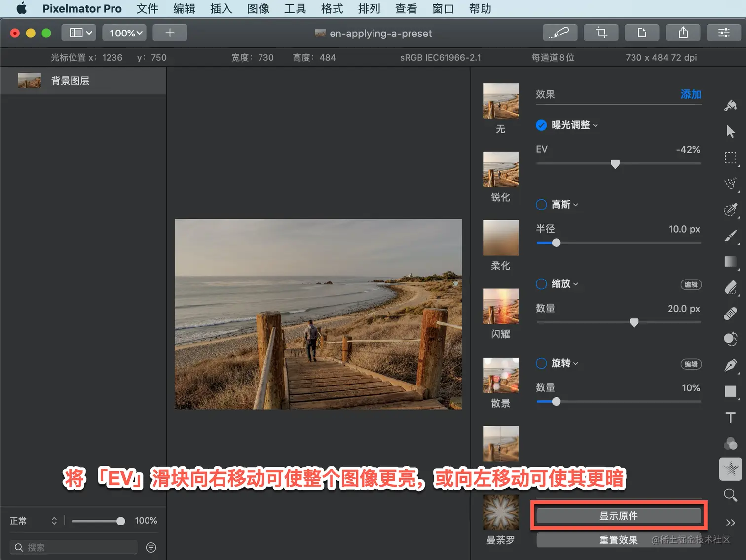The width and height of the screenshot is (746, 560).
Task: Expand the 旋转 effect dropdown
Action: pos(576,363)
